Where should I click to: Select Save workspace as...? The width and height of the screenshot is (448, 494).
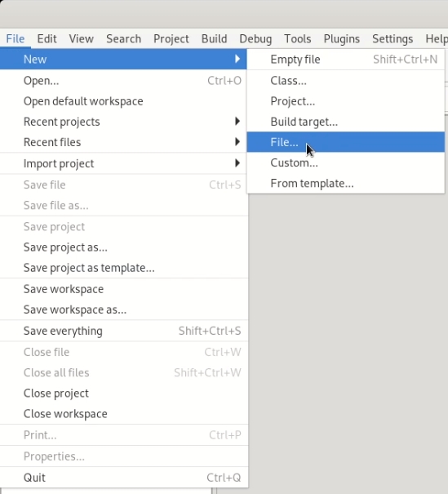[x=123, y=309]
